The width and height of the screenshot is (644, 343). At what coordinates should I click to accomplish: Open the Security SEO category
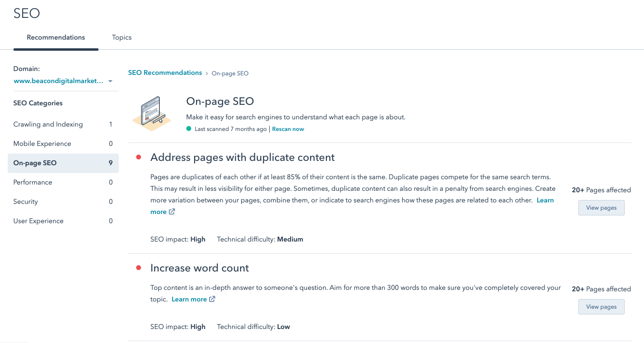point(26,201)
